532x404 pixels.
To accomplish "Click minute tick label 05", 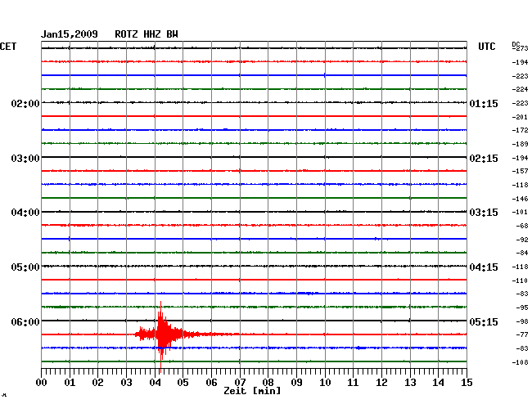I will (x=183, y=383).
